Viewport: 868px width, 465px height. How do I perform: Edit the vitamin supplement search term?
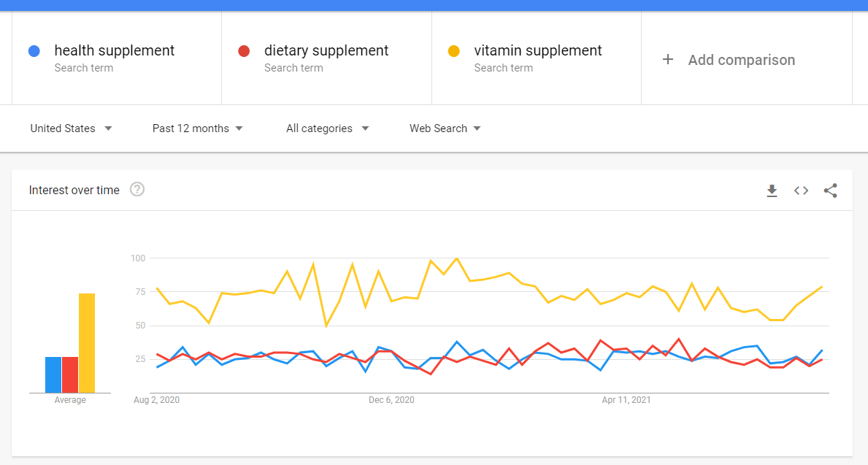[x=537, y=50]
